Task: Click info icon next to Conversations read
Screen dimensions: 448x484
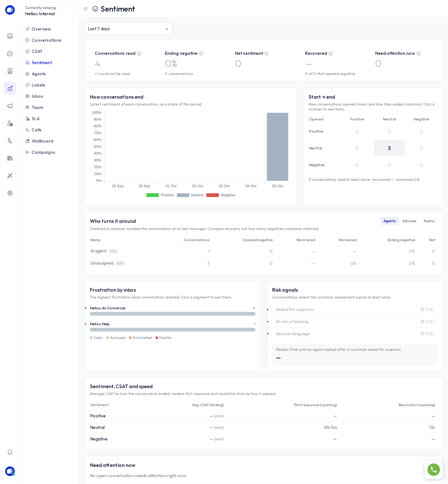Action: pos(139,54)
